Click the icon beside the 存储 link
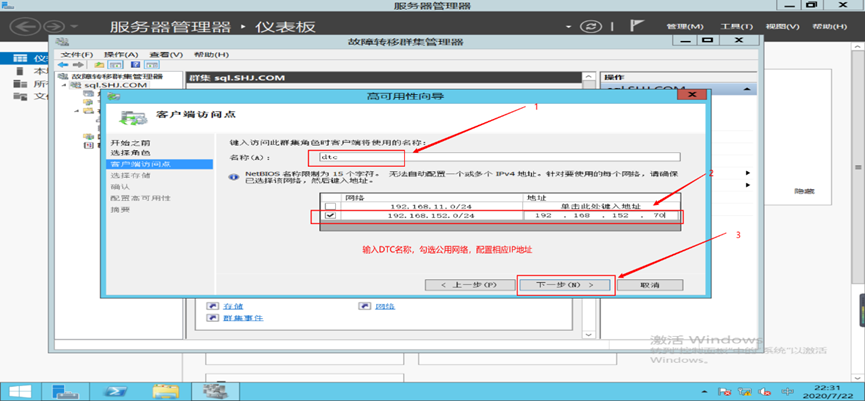This screenshot has height=401, width=865. pyautogui.click(x=213, y=306)
